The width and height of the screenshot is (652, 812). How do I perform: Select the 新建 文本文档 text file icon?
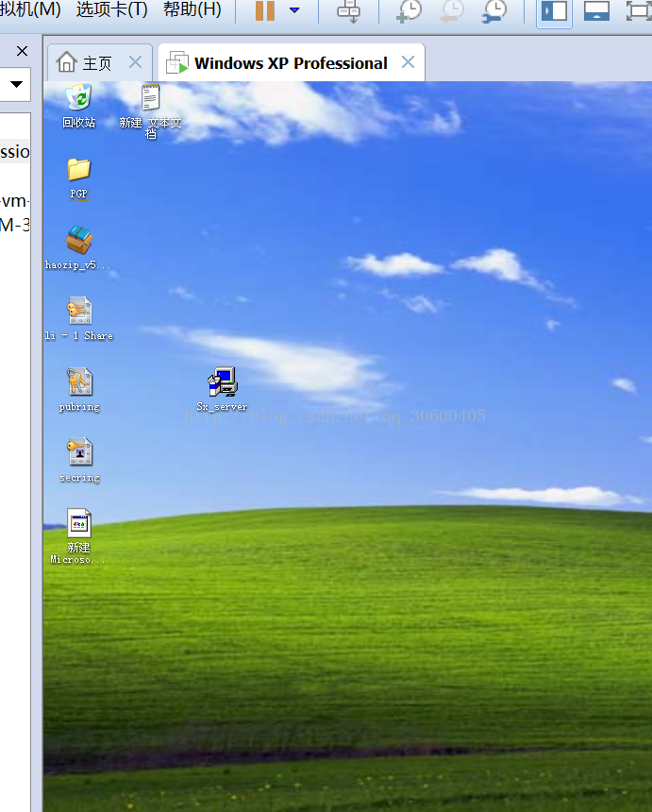point(150,98)
